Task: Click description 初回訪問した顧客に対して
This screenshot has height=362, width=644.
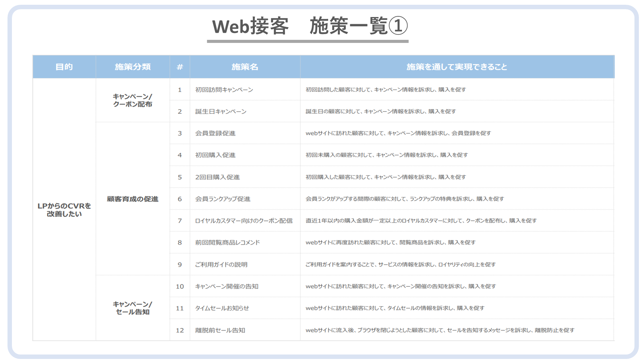Action: click(x=386, y=90)
